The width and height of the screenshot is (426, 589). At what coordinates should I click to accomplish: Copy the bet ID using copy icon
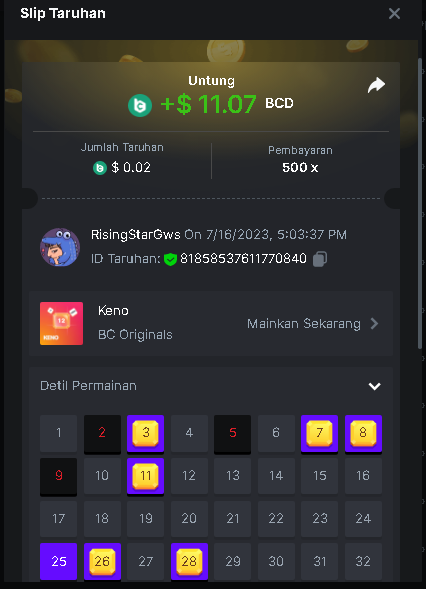pos(320,259)
